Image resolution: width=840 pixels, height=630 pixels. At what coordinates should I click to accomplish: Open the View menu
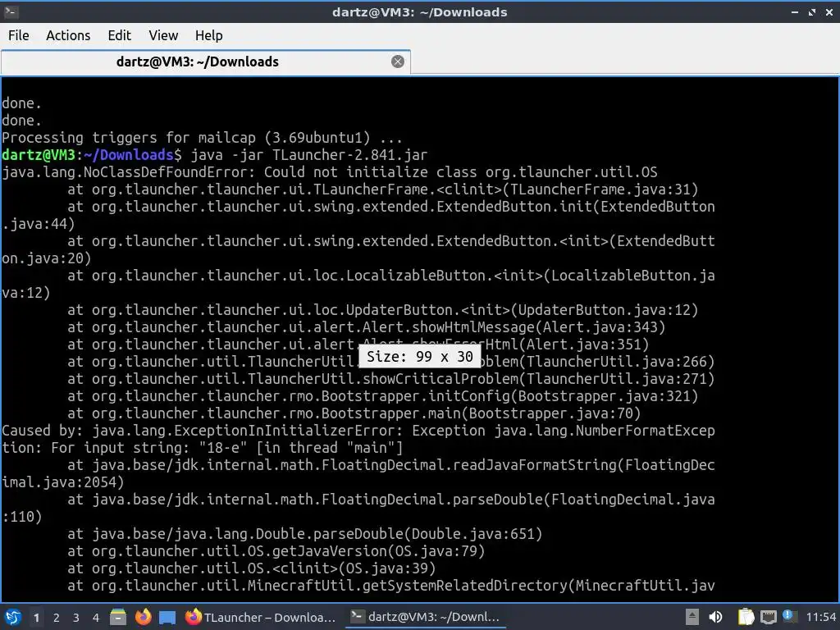[163, 35]
